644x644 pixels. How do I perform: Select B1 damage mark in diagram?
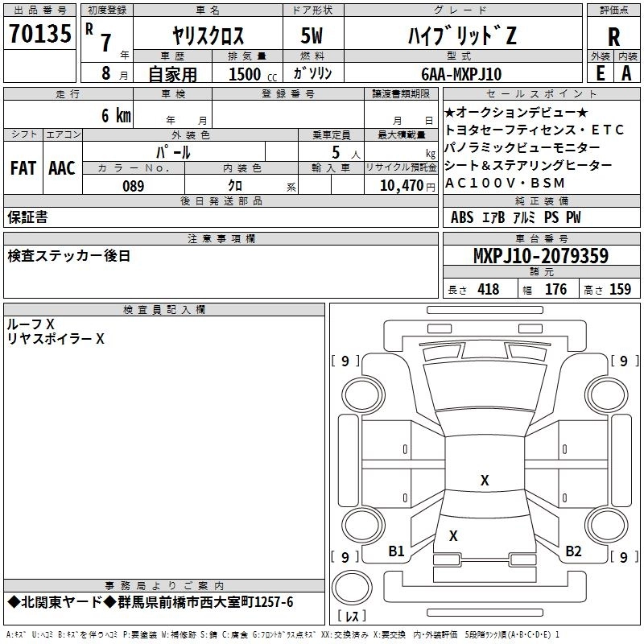[396, 551]
